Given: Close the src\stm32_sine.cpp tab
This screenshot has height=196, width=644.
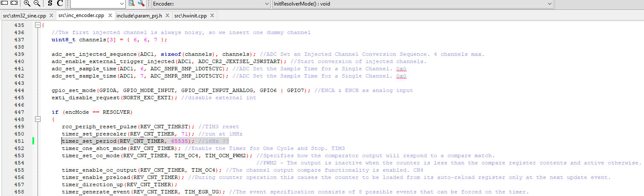Looking at the screenshot, I should click(51, 15).
